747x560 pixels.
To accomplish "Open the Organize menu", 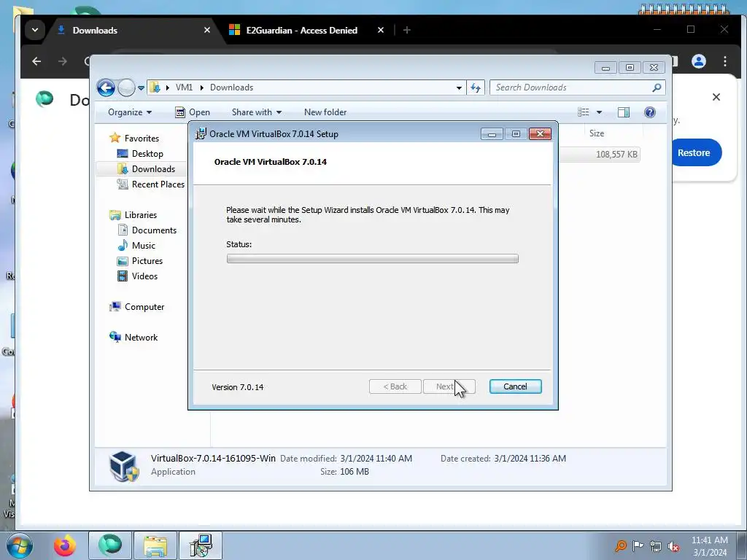I will click(x=130, y=112).
